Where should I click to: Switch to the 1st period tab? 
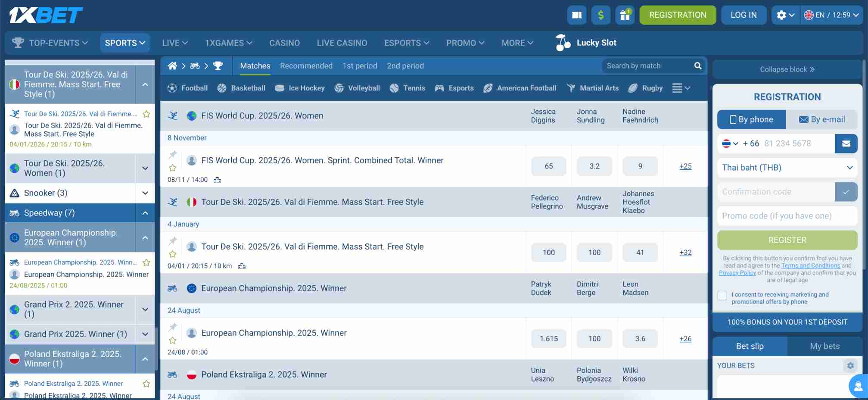(360, 66)
